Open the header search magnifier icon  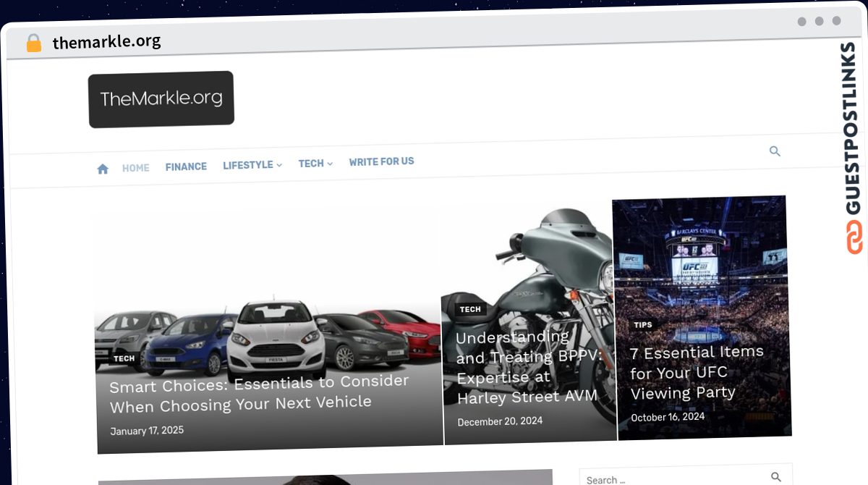(775, 151)
